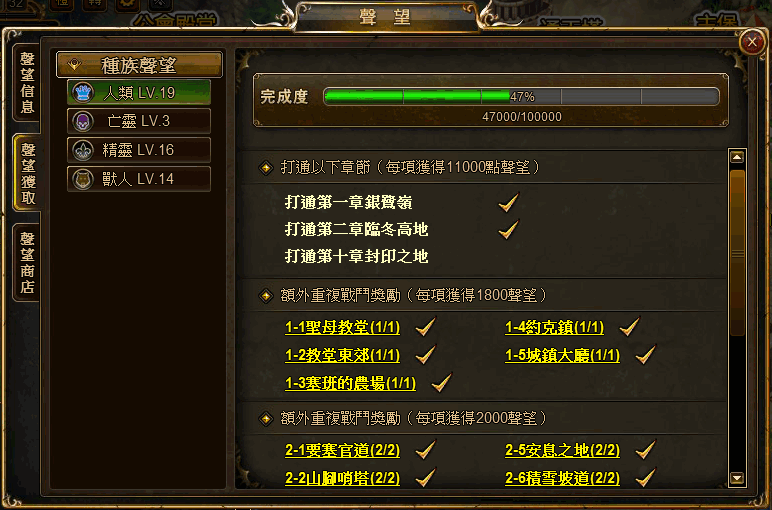Switch to the 聲望信息 side tab
Viewport: 772px width, 510px height.
(x=27, y=82)
